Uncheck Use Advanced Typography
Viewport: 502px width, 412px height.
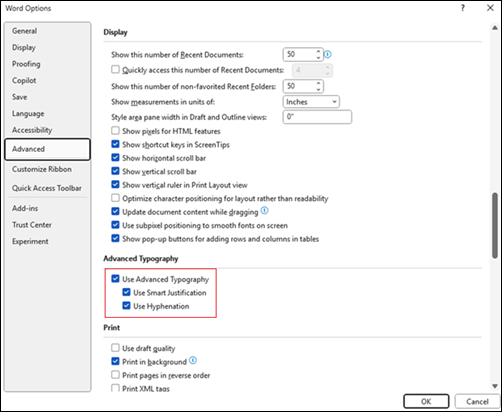(115, 279)
